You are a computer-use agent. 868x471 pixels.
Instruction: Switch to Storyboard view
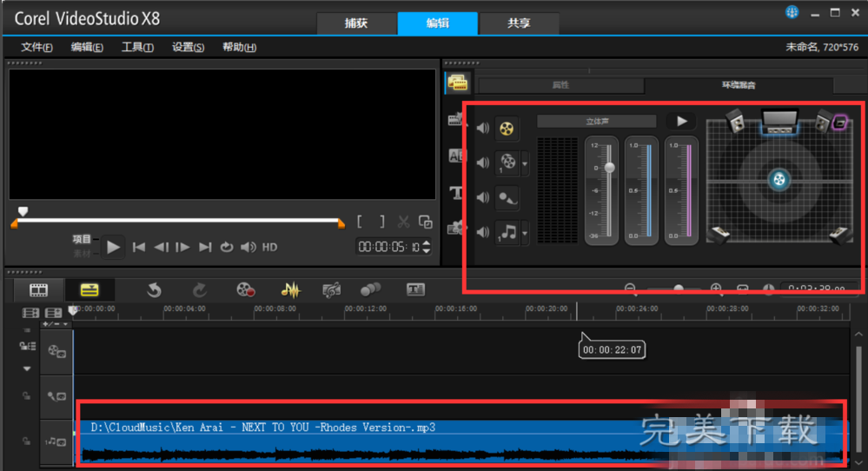[38, 289]
